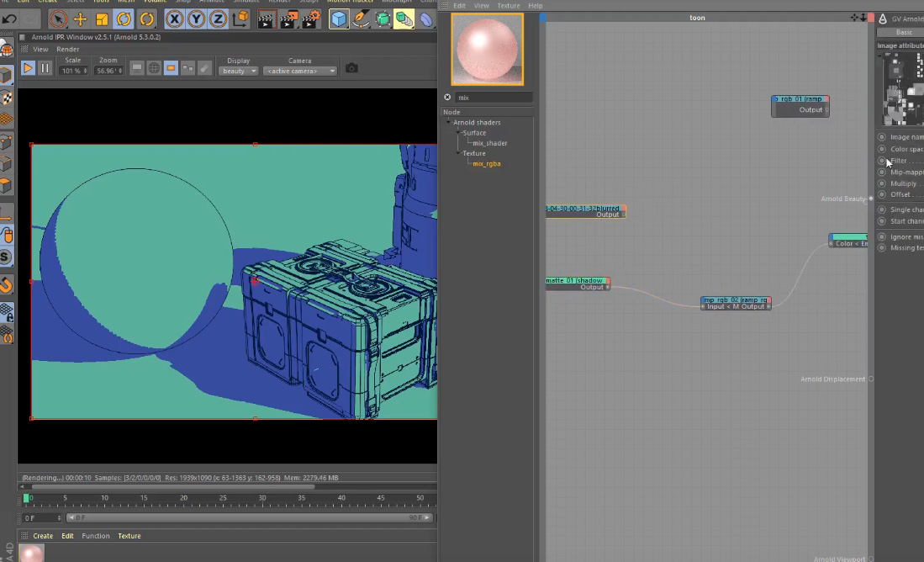
Task: Click the Undo arrow icon
Action: pos(9,19)
